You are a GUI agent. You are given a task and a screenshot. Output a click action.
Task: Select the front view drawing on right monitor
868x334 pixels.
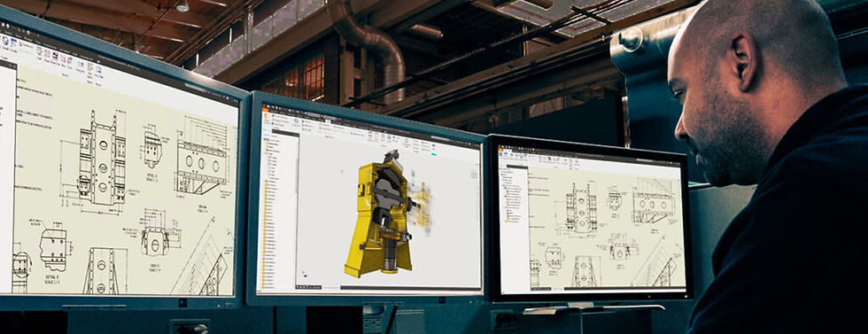[x=581, y=207]
